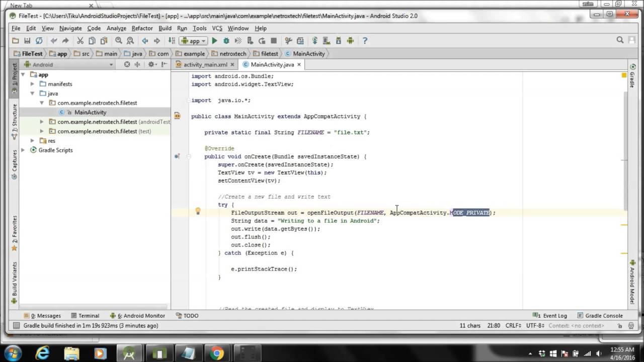The width and height of the screenshot is (644, 362).
Task: Click the Sync Project with Gradle icon
Action: tap(315, 41)
